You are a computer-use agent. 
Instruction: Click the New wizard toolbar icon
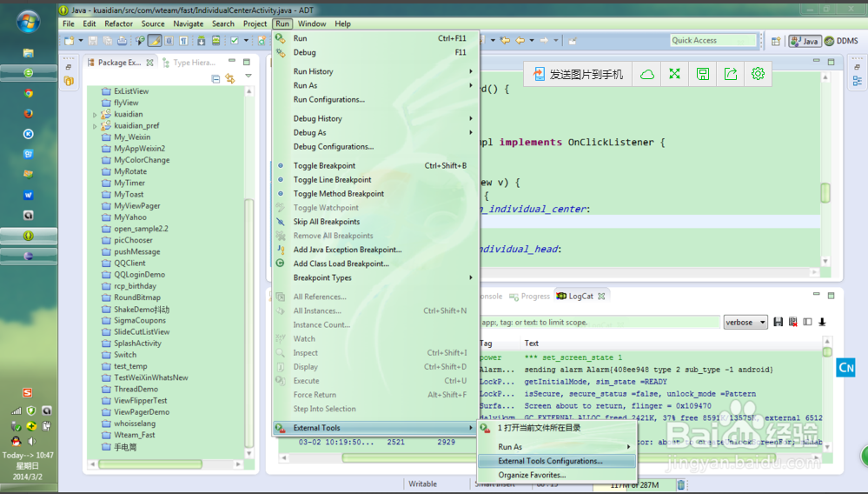click(x=69, y=40)
